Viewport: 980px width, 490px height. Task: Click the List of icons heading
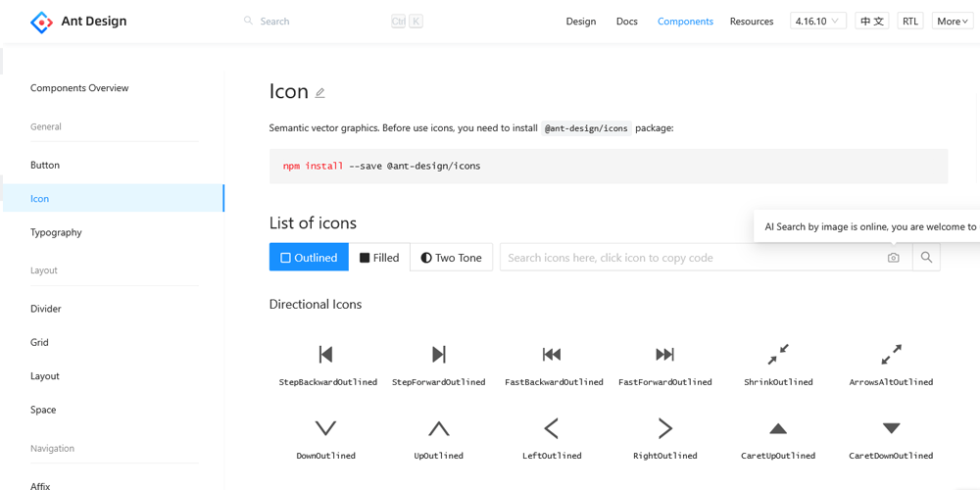coord(313,223)
